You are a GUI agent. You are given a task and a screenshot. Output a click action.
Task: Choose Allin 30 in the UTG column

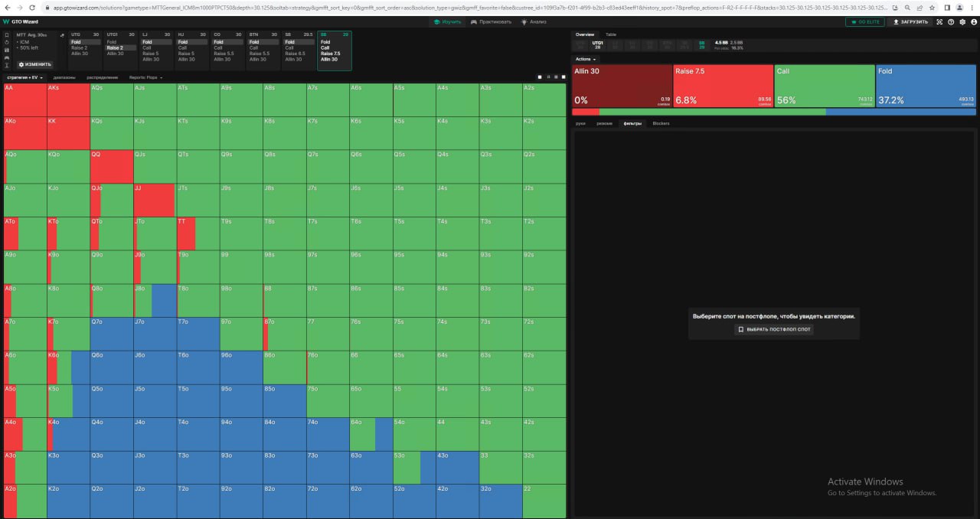(80, 54)
